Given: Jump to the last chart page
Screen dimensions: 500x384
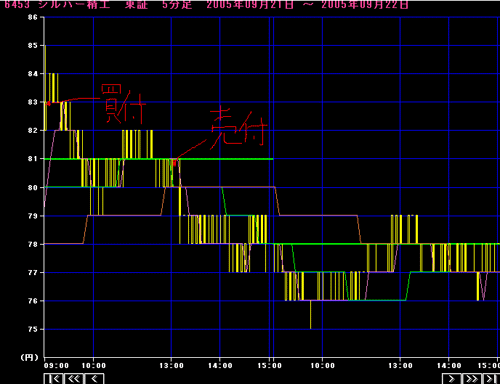Looking at the screenshot, I should (491, 379).
